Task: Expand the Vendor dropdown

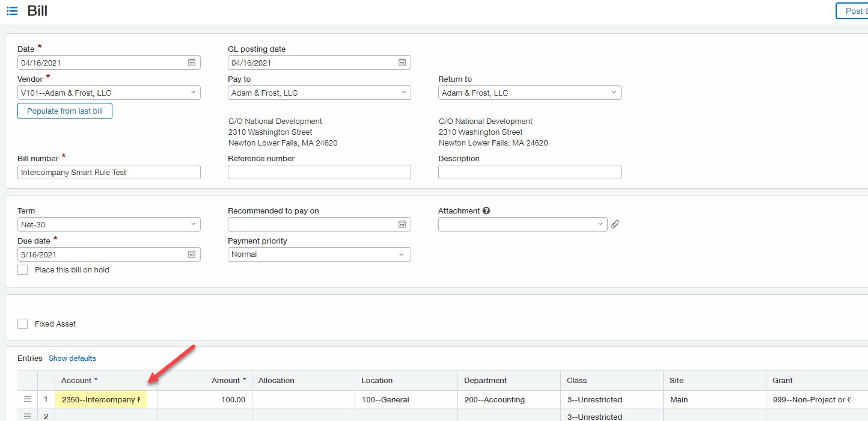Action: tap(193, 93)
